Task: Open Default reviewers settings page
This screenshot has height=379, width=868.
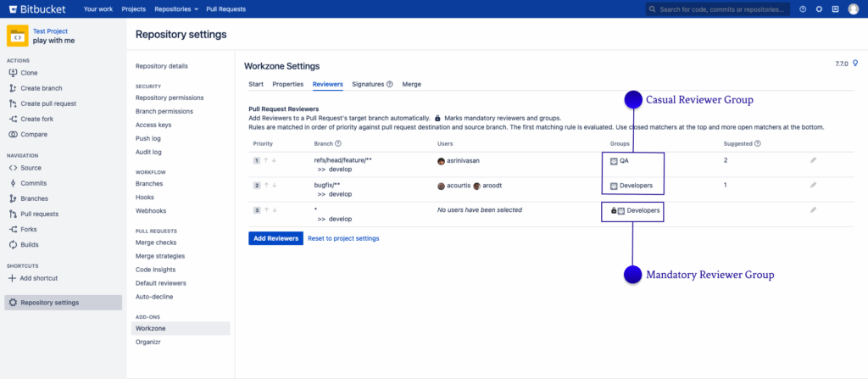Action: pyautogui.click(x=160, y=283)
